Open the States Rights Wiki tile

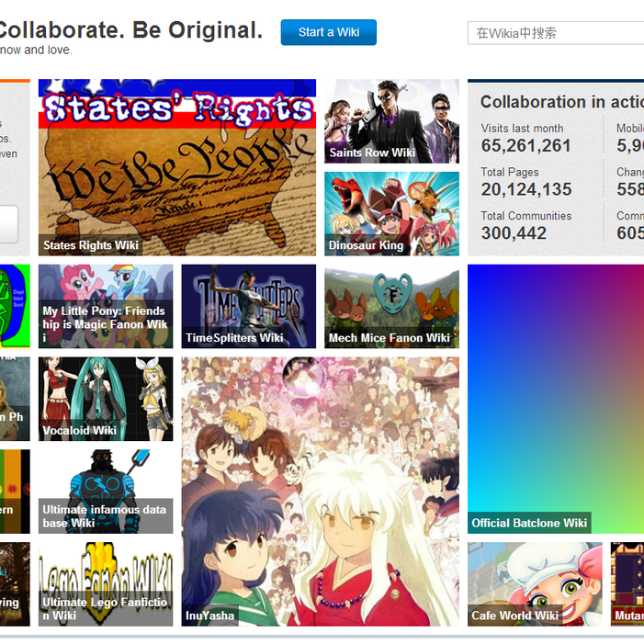[177, 167]
